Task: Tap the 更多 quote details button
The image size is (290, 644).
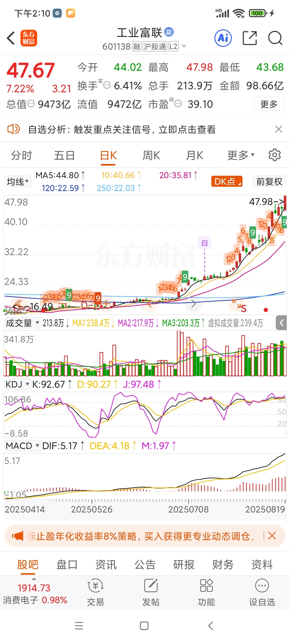Action: click(x=269, y=104)
